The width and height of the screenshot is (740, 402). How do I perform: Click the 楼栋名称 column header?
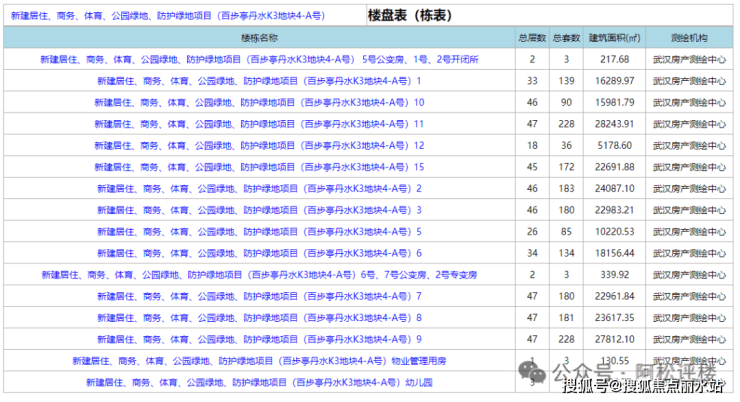pos(258,38)
